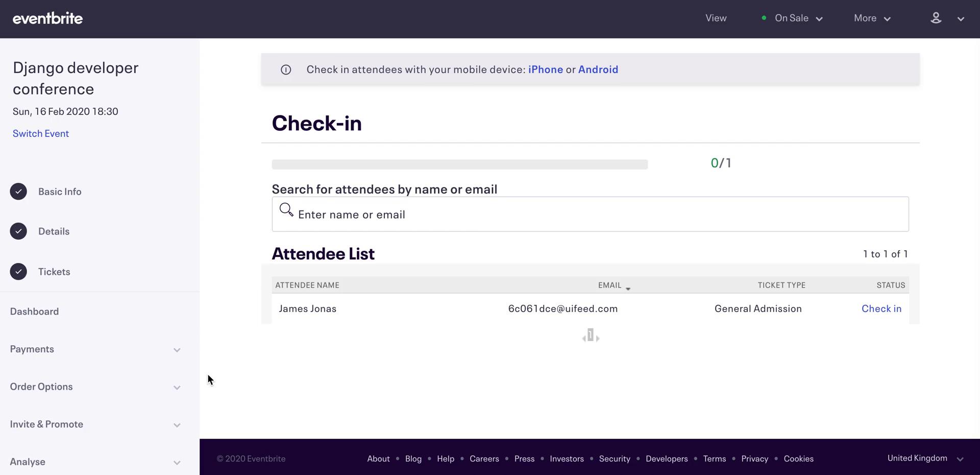Sort by Ticket Type column header
Viewport: 980px width, 475px height.
(781, 285)
